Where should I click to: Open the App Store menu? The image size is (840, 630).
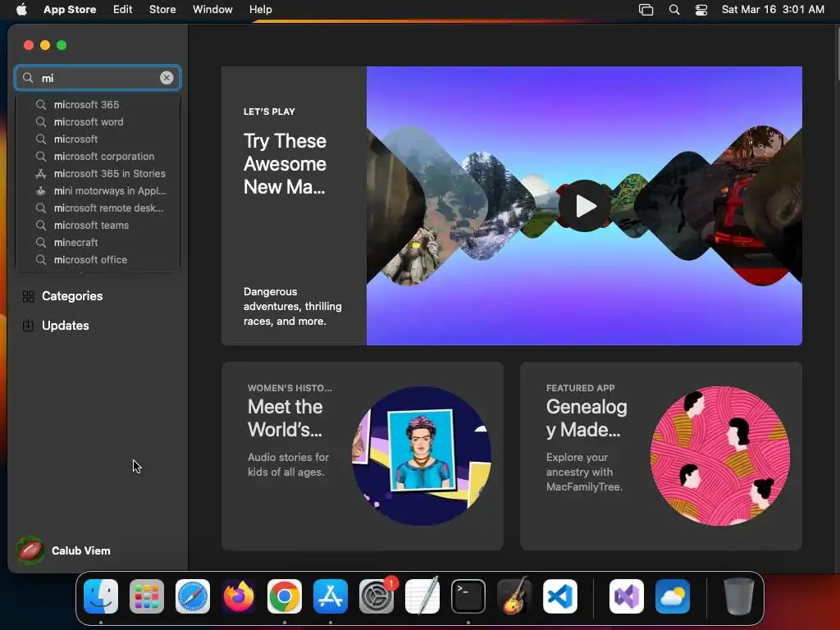point(70,9)
